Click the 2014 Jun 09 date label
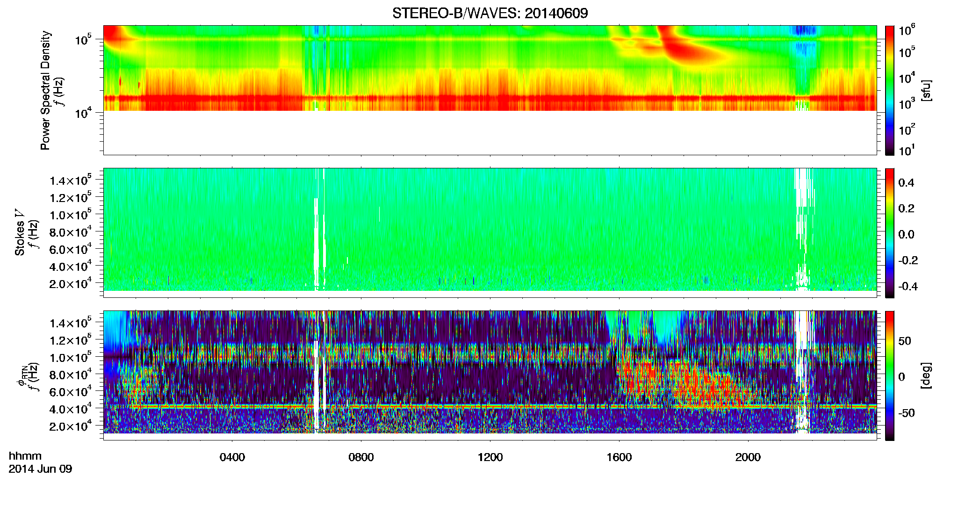 pos(40,469)
